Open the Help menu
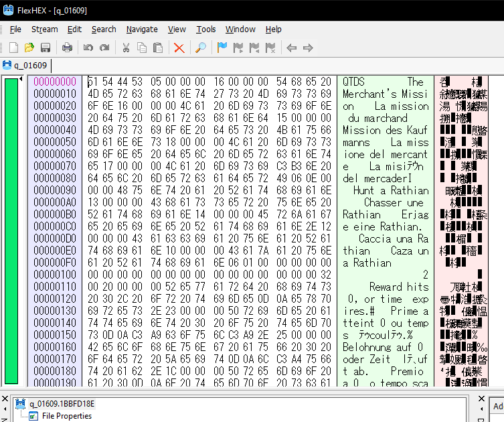 pos(274,29)
